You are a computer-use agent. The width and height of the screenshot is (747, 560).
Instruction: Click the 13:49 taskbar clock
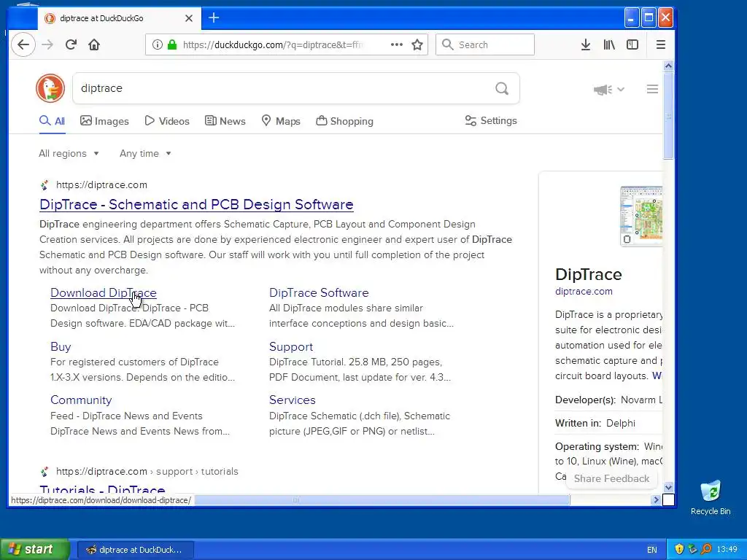click(727, 550)
